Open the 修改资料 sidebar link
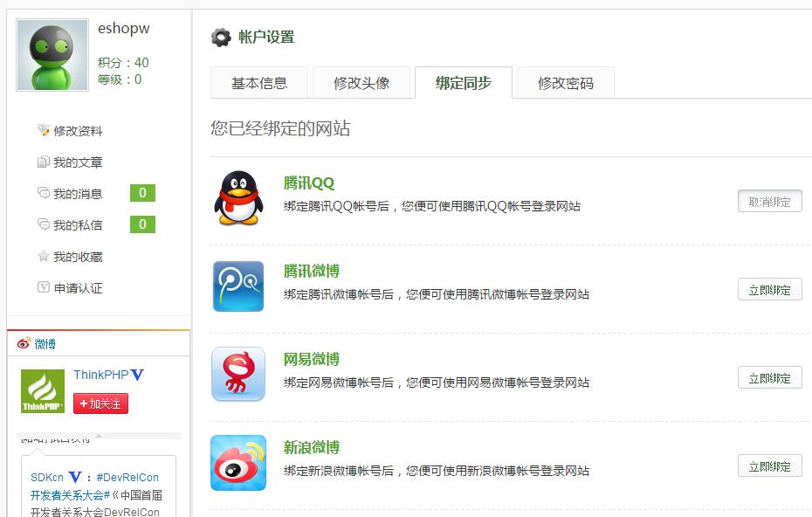This screenshot has width=812, height=517. coord(79,131)
